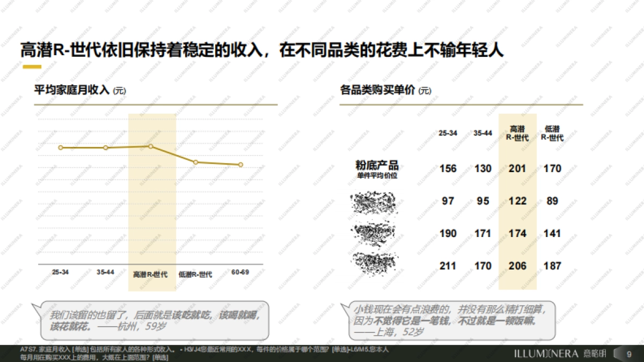Select the value 201 in the table
Screen dimensions: 644x362
point(517,168)
